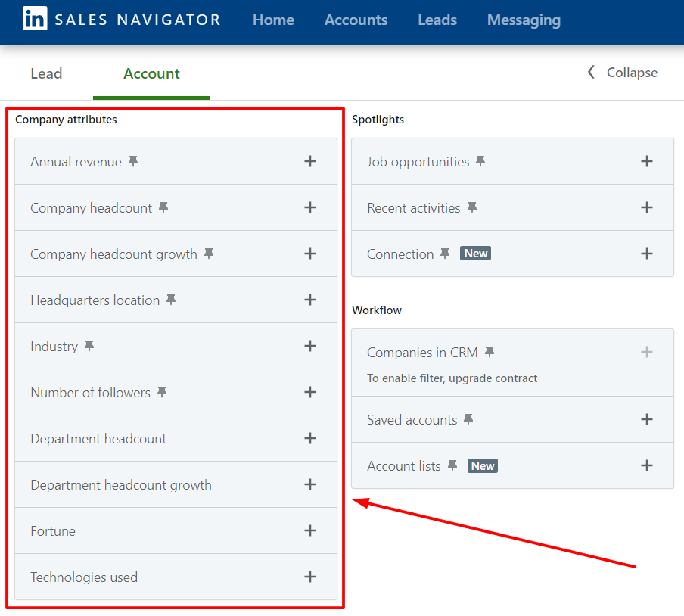This screenshot has height=616, width=684.
Task: Open the Messaging menu
Action: pos(524,20)
